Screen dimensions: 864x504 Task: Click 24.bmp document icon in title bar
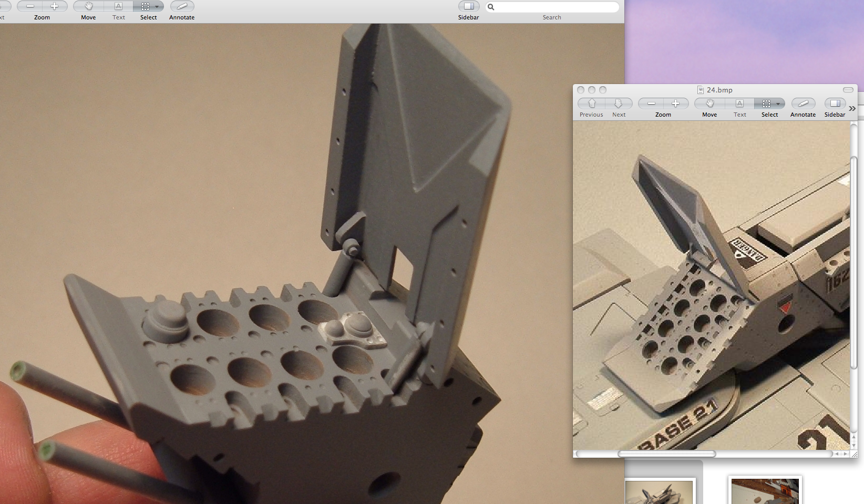(701, 90)
